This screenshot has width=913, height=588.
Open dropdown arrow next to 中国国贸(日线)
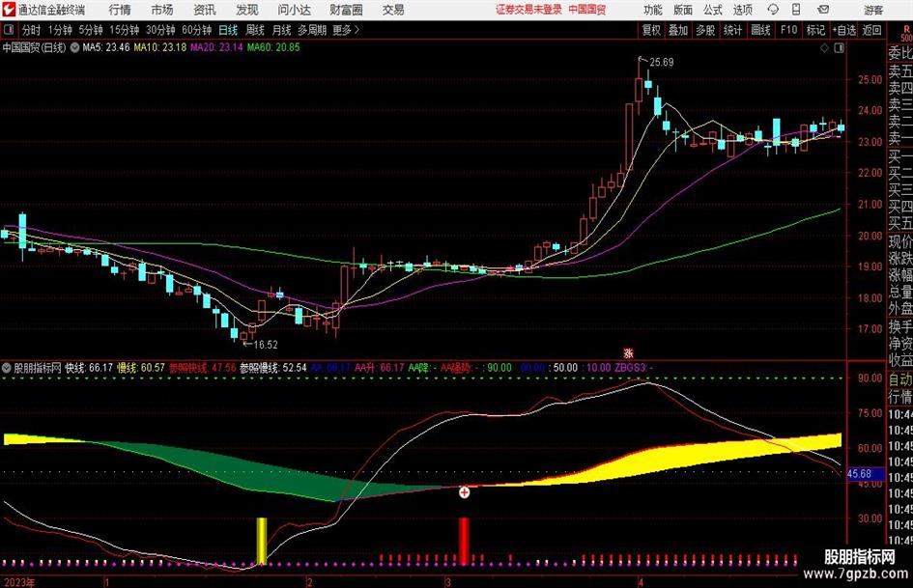74,47
